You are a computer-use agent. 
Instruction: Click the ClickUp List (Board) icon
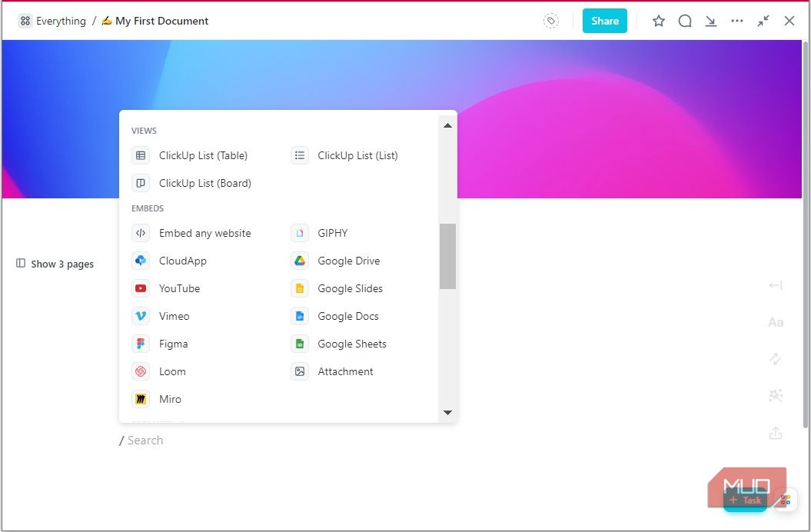point(140,183)
